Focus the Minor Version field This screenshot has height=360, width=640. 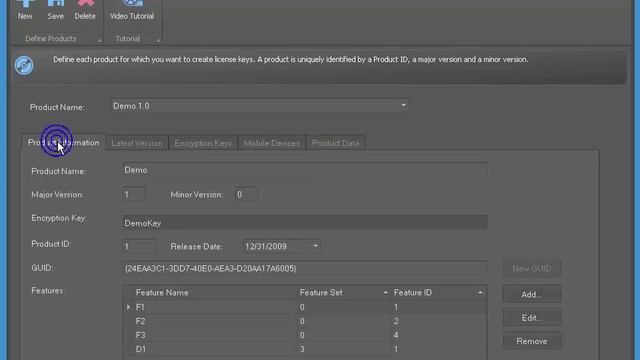click(246, 194)
